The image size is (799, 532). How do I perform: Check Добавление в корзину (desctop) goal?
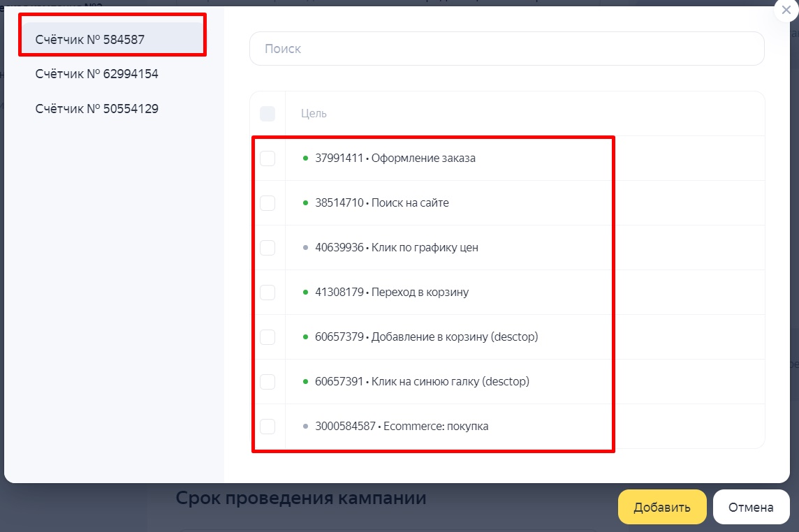(x=267, y=337)
